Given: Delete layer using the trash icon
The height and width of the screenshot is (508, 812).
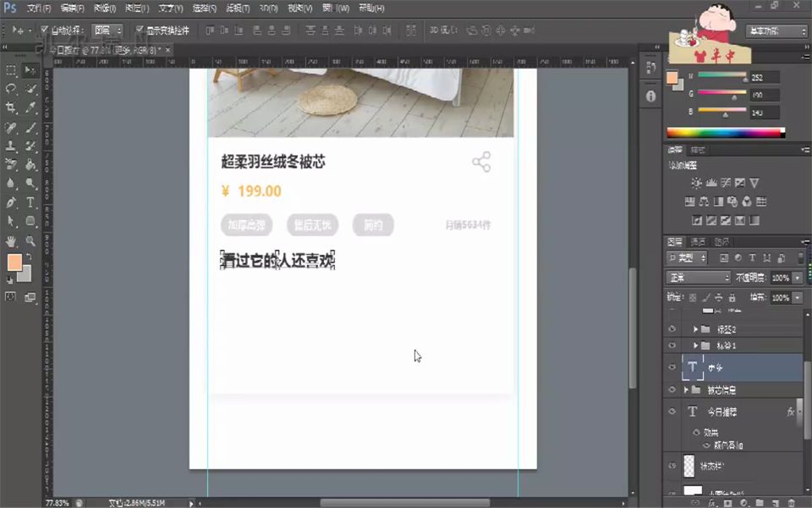Looking at the screenshot, I should (791, 503).
